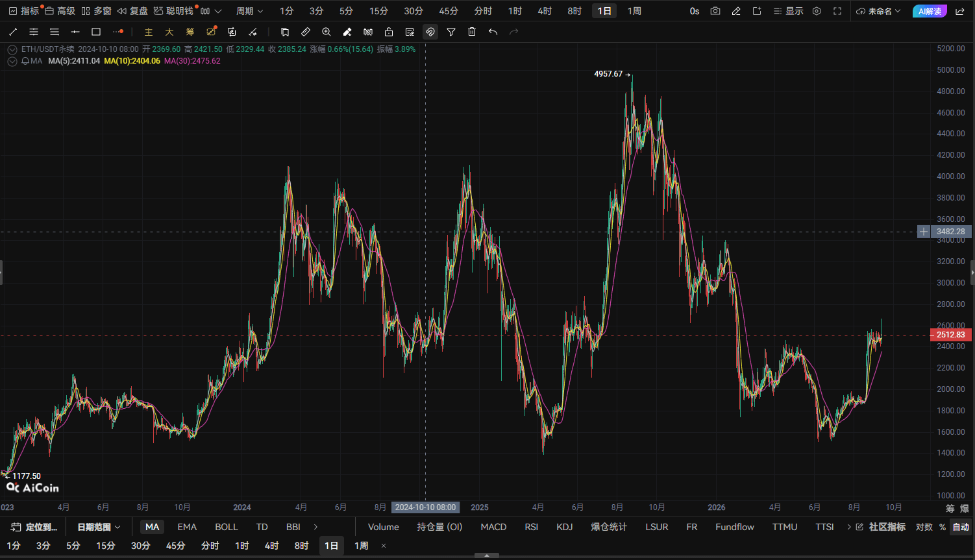Select the 4时 timeframe in top bar
Image resolution: width=975 pixels, height=560 pixels.
[x=545, y=11]
